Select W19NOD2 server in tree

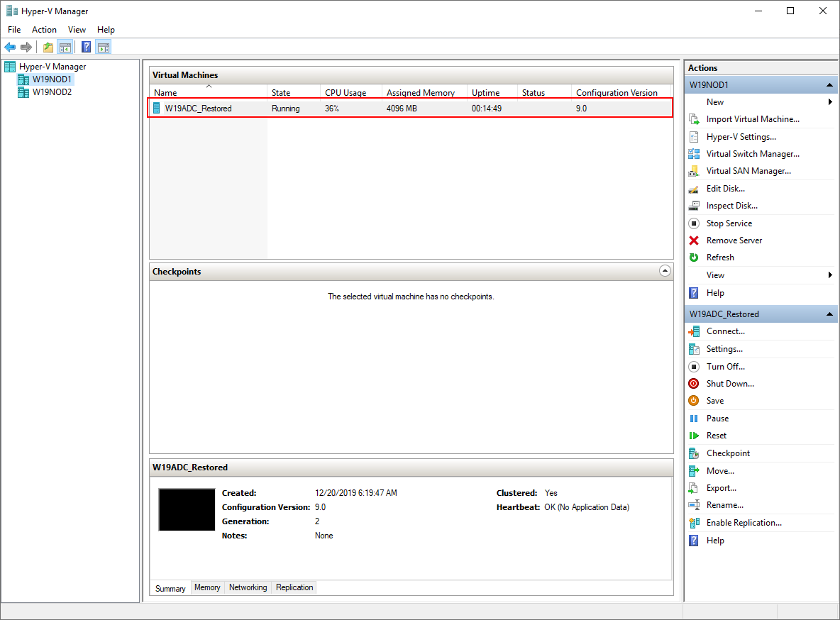pyautogui.click(x=52, y=92)
